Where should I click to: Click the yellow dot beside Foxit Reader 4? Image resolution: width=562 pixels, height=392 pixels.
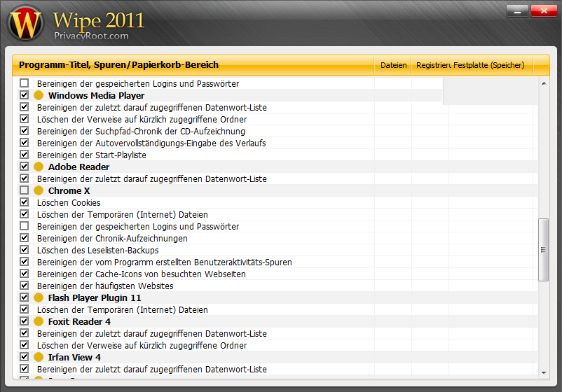(39, 321)
